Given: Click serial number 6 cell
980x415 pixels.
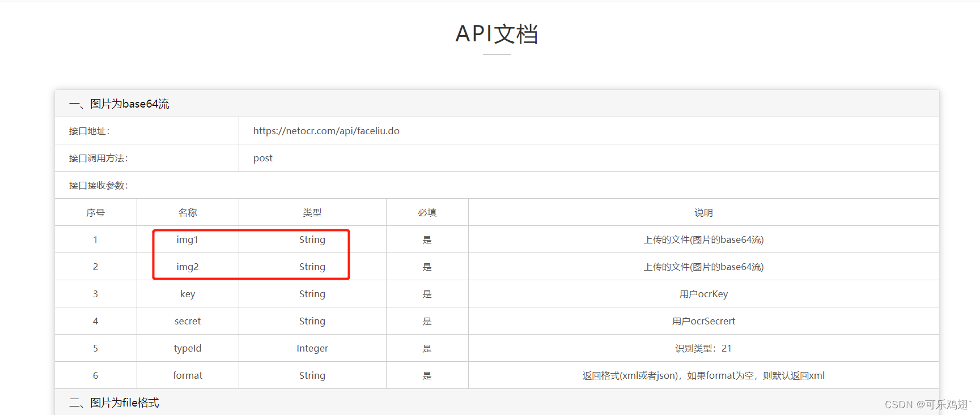Looking at the screenshot, I should click(95, 375).
